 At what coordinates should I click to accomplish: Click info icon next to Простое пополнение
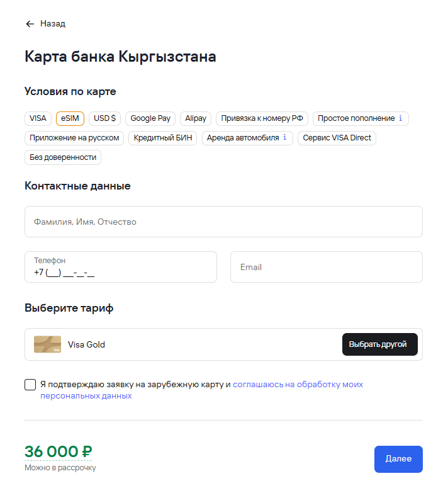point(401,118)
